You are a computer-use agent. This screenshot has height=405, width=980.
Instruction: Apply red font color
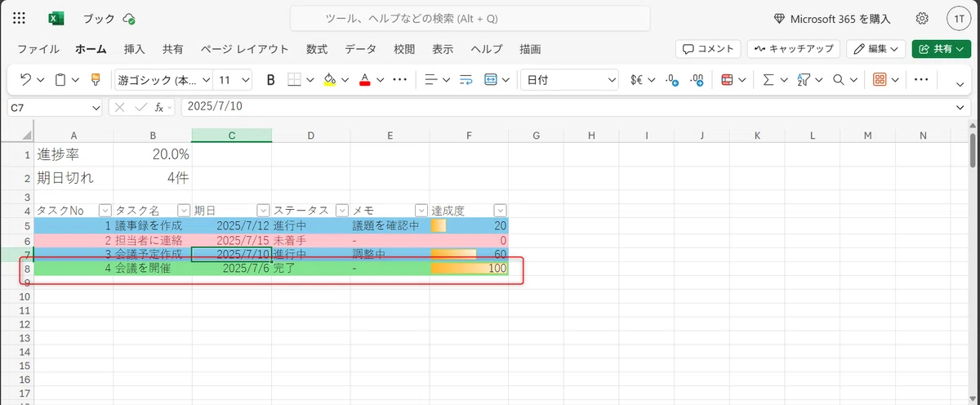pyautogui.click(x=365, y=80)
